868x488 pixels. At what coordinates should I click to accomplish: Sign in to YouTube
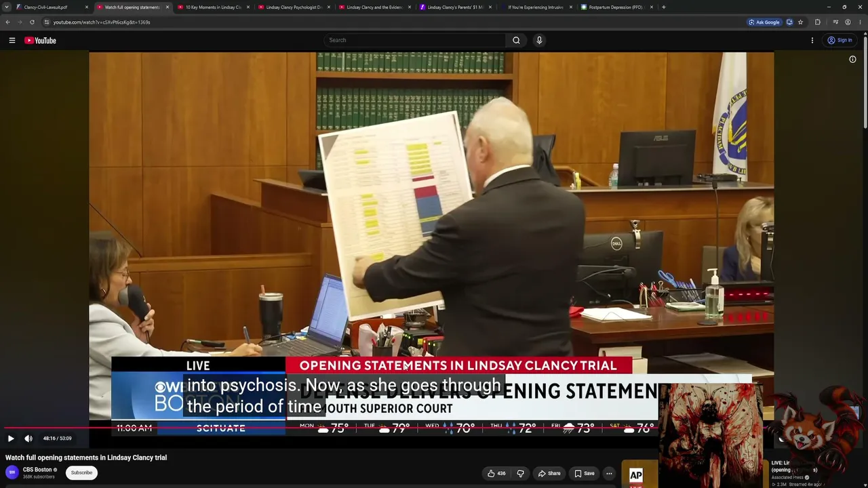click(x=840, y=41)
